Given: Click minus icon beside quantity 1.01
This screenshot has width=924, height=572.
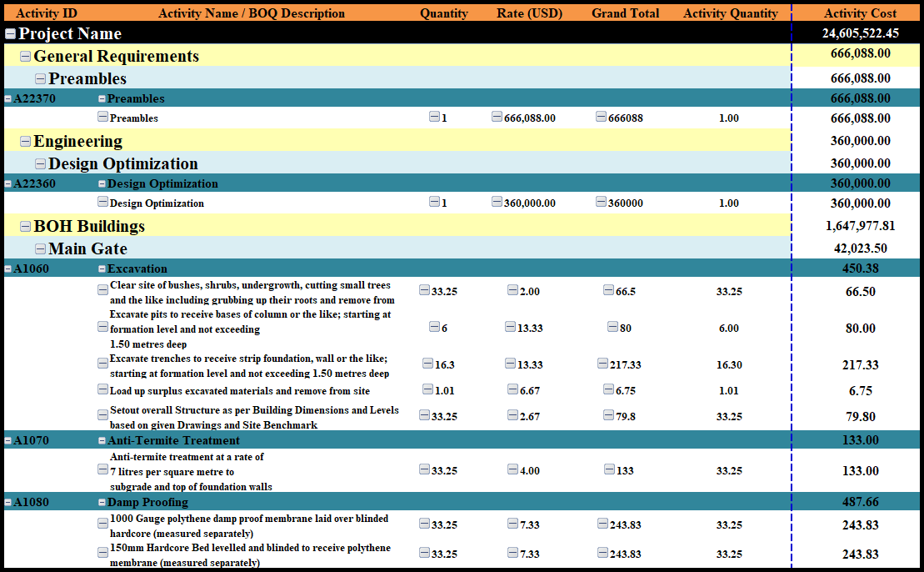Looking at the screenshot, I should [x=427, y=389].
